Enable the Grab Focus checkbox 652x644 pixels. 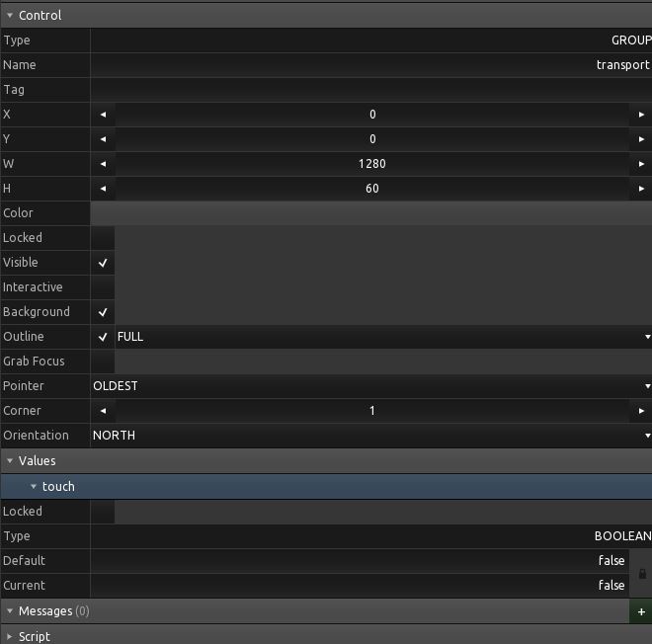[103, 362]
